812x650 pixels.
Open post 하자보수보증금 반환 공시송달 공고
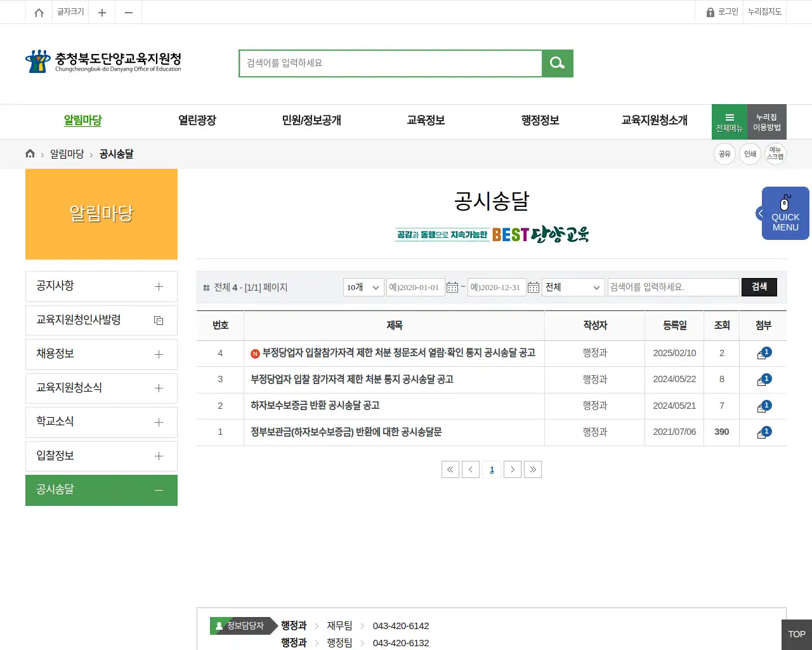pos(315,406)
